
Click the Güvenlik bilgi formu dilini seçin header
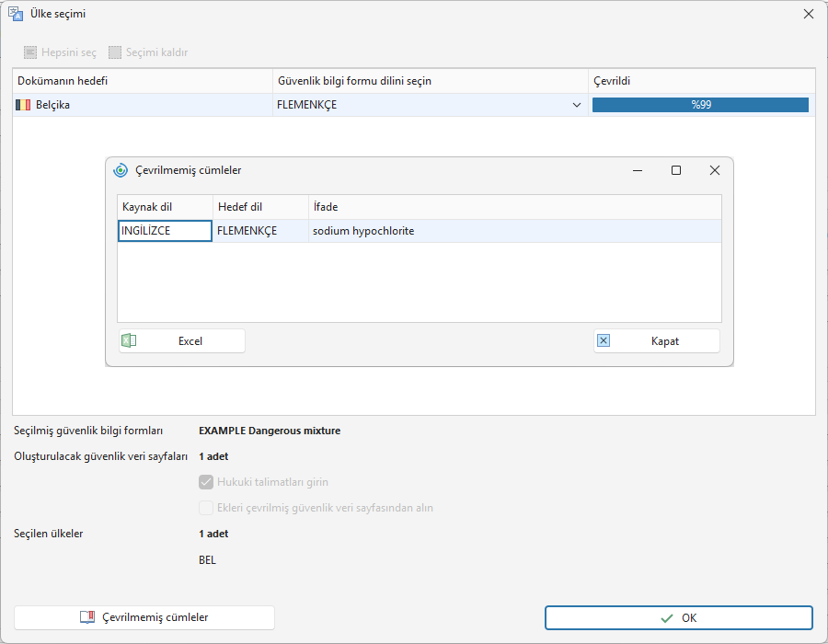tap(431, 81)
